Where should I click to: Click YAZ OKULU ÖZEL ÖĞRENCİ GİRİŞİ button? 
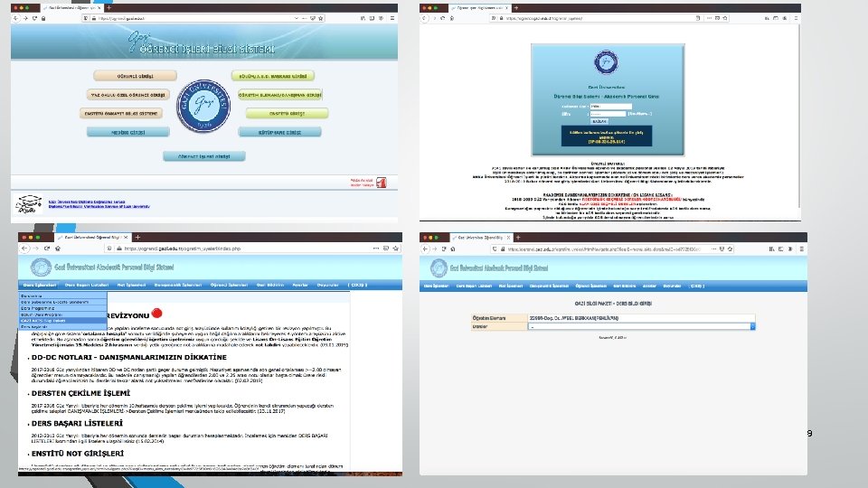pos(127,95)
